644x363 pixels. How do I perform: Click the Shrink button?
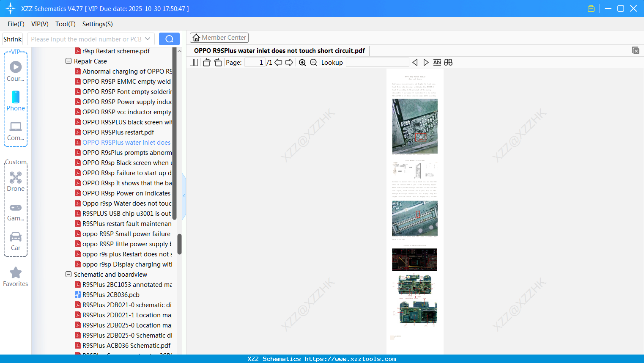click(13, 39)
